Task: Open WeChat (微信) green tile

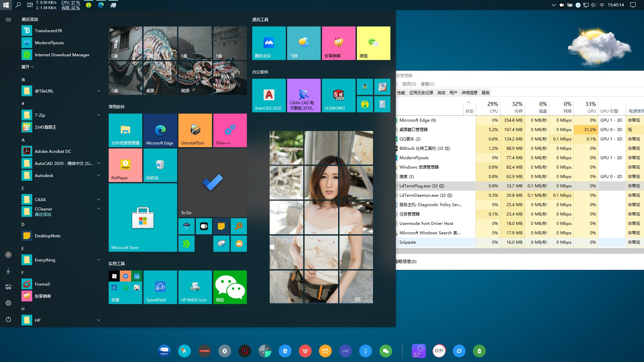Action: pyautogui.click(x=230, y=287)
